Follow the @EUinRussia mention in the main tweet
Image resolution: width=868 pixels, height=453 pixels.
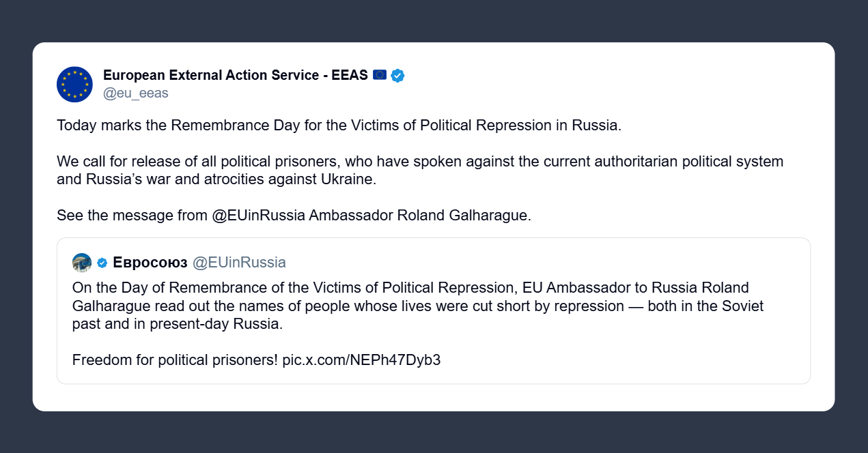(x=259, y=215)
